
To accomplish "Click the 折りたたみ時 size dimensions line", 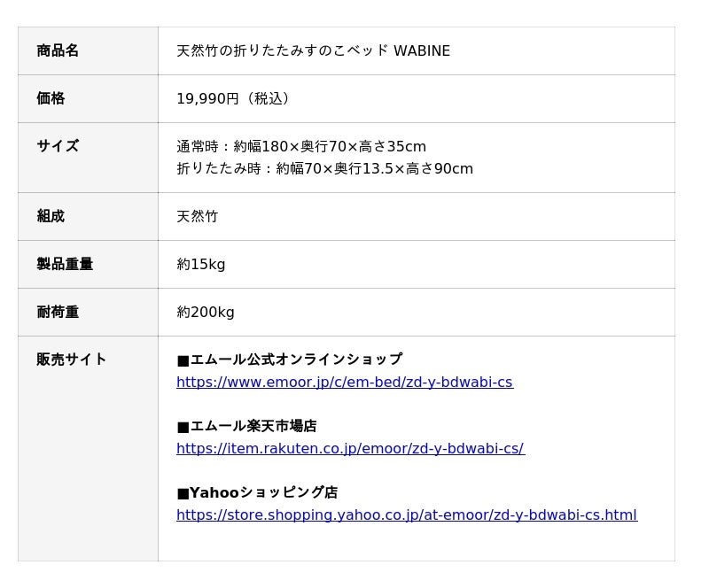I will (x=324, y=169).
